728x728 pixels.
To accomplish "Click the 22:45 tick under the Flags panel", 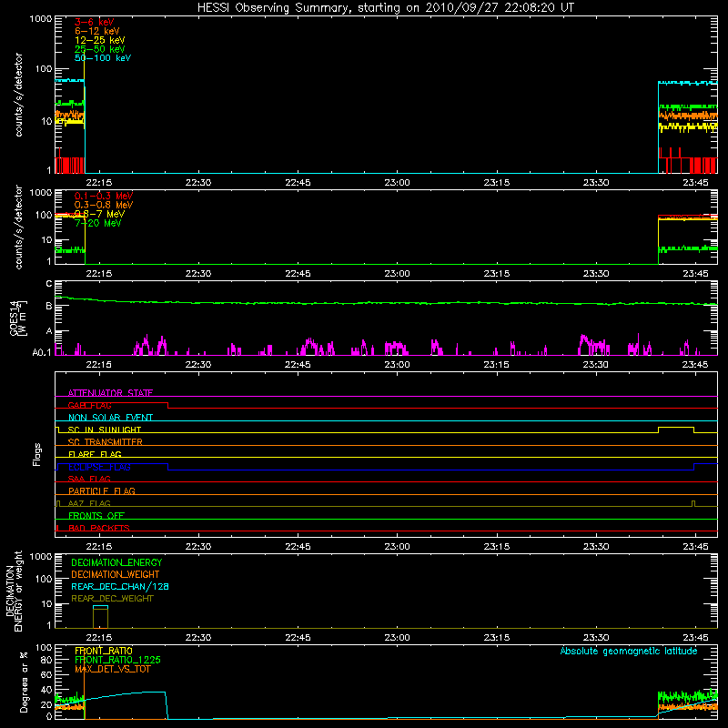I will (298, 547).
